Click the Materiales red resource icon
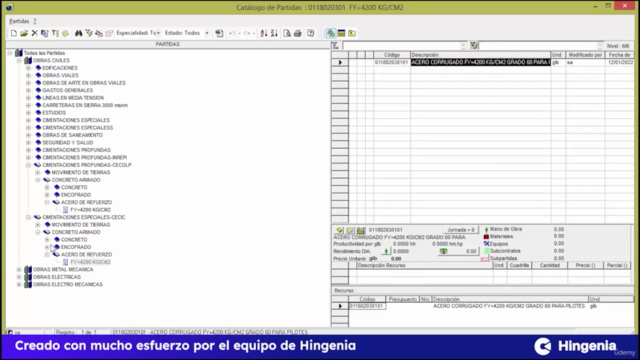 click(486, 237)
